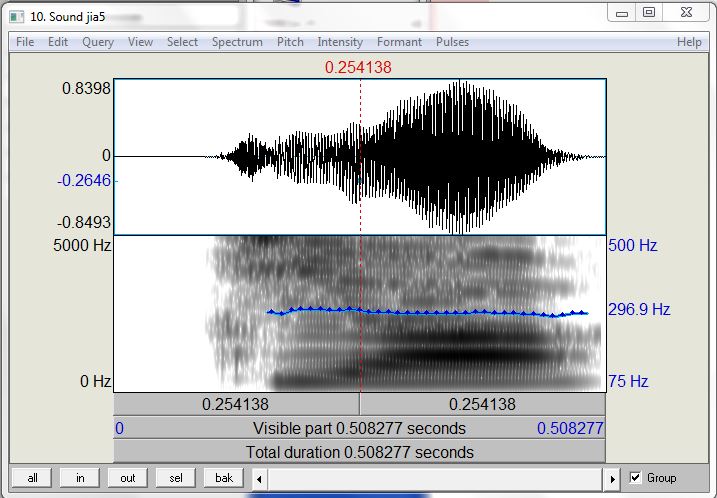Play the Visible part 0.508277 seconds bar
The image size is (717, 498).
(x=359, y=428)
